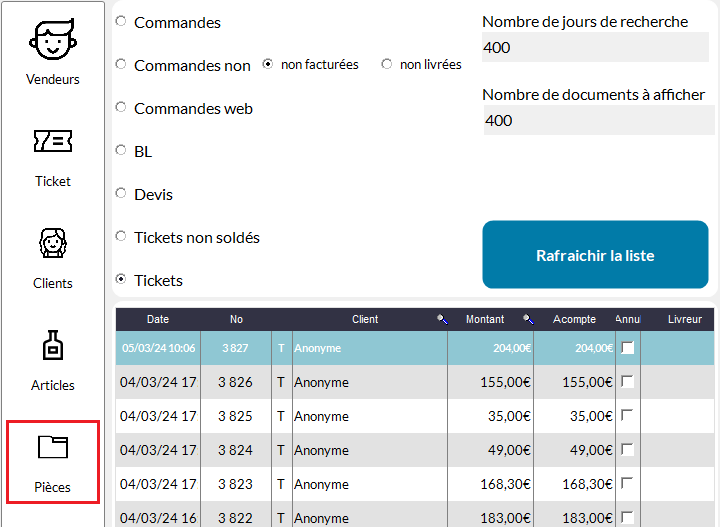Click the search magnifier in Montant column

[528, 320]
